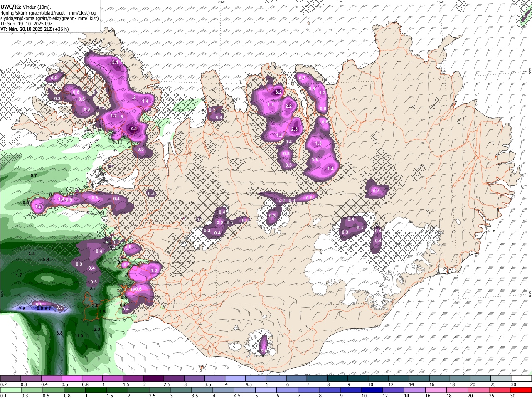Click the '30' label of the lower legend
The image size is (532, 399).
[513, 396]
